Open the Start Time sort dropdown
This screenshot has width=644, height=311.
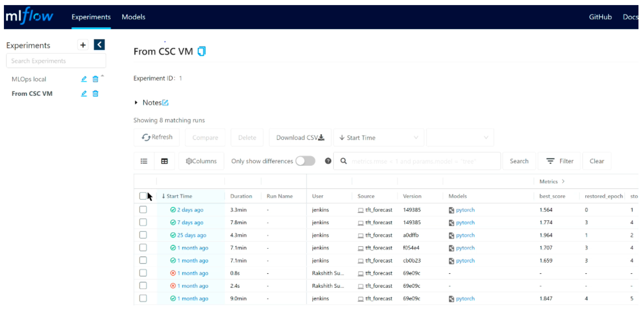[x=379, y=138]
